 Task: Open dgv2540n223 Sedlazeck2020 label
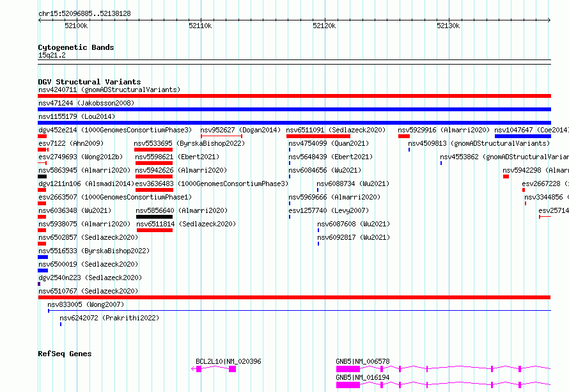[x=90, y=278]
